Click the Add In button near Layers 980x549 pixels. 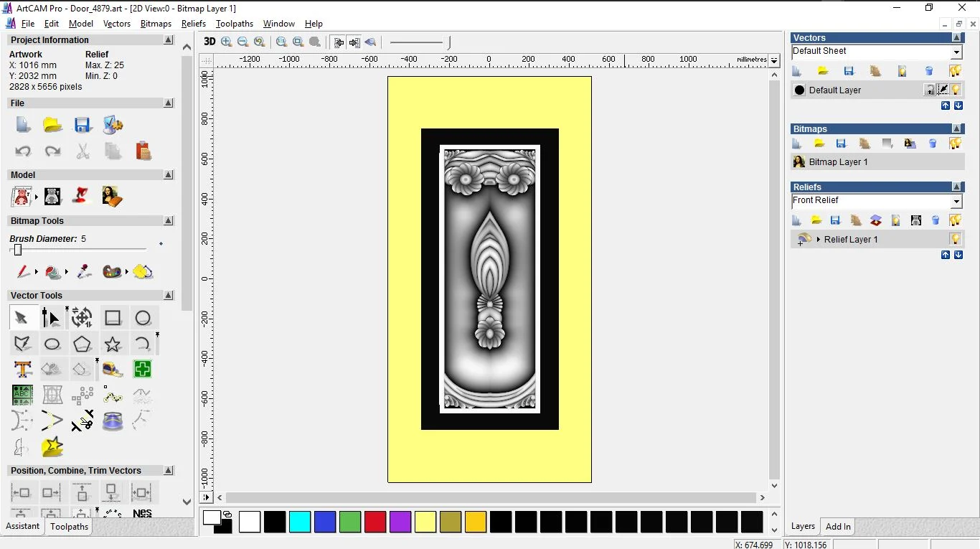837,526
